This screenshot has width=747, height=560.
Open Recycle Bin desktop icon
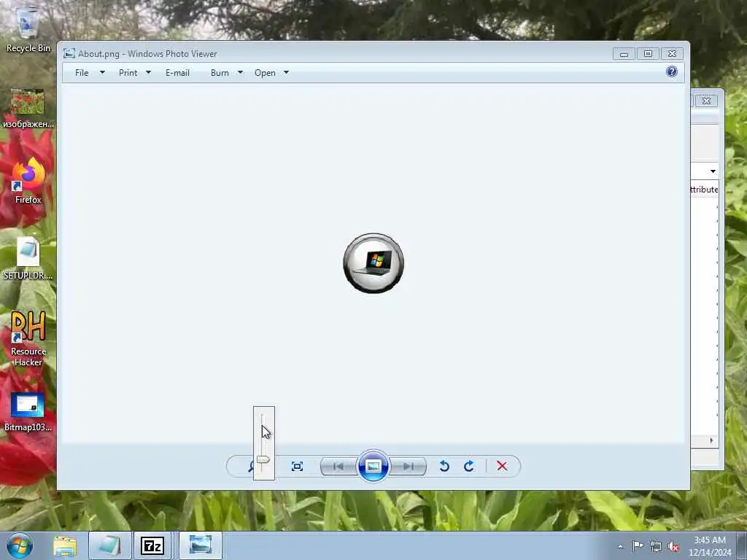(x=28, y=29)
